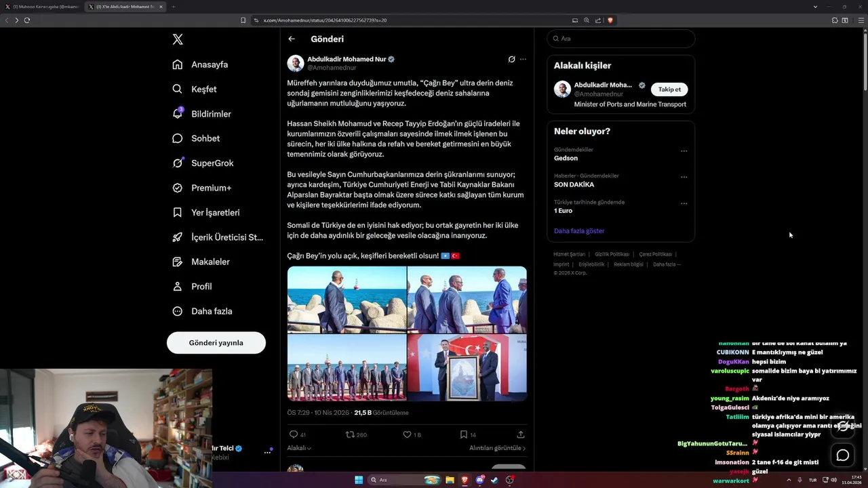Screen dimensions: 868x488
Task: Open post three-dot options menu
Action: click(523, 59)
